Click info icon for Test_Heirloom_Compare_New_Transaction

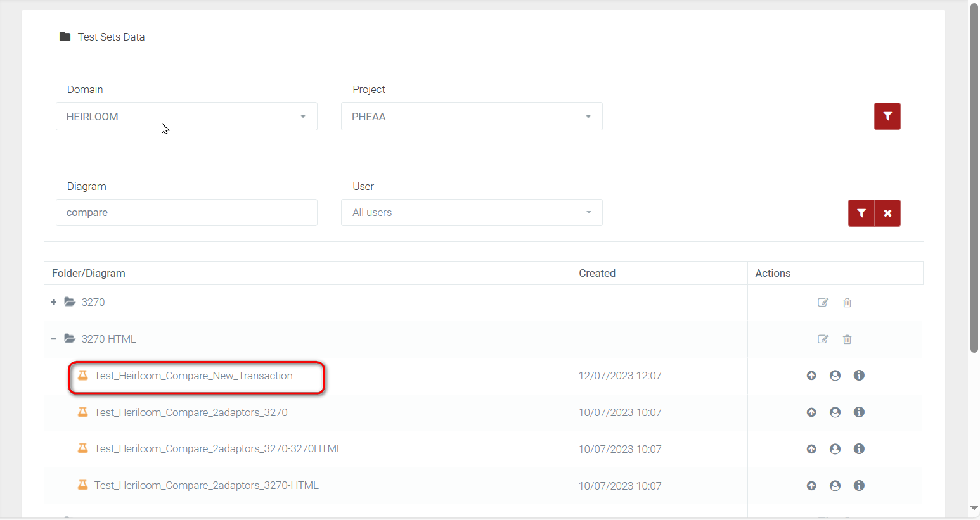click(859, 376)
